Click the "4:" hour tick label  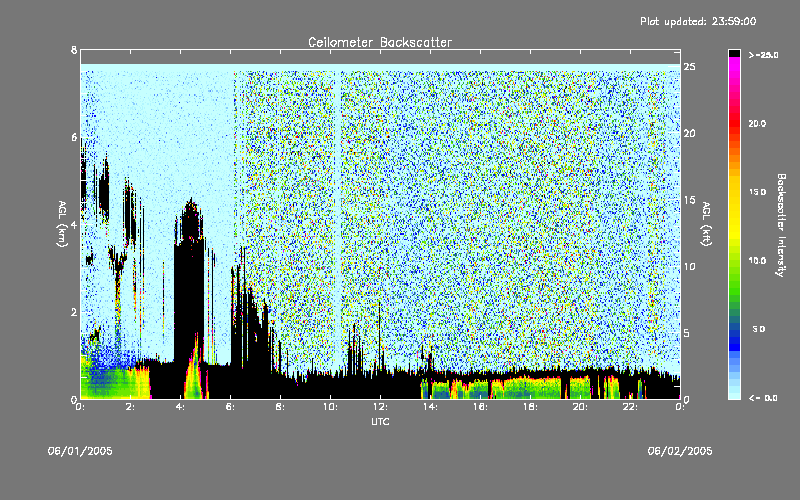181,407
